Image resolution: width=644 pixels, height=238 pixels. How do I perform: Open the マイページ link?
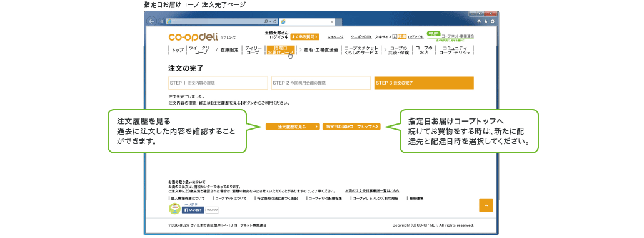pos(335,37)
